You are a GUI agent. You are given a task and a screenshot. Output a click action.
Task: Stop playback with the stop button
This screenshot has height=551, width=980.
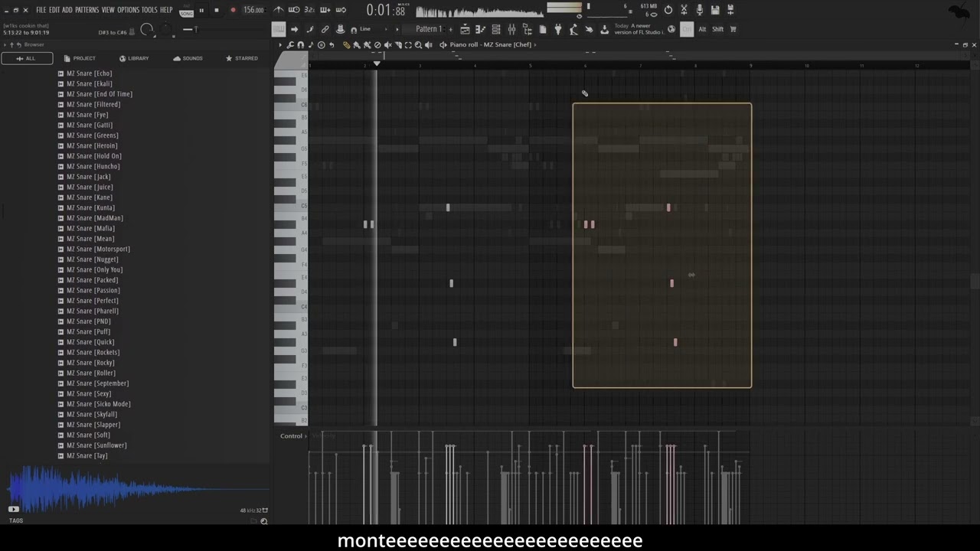217,11
